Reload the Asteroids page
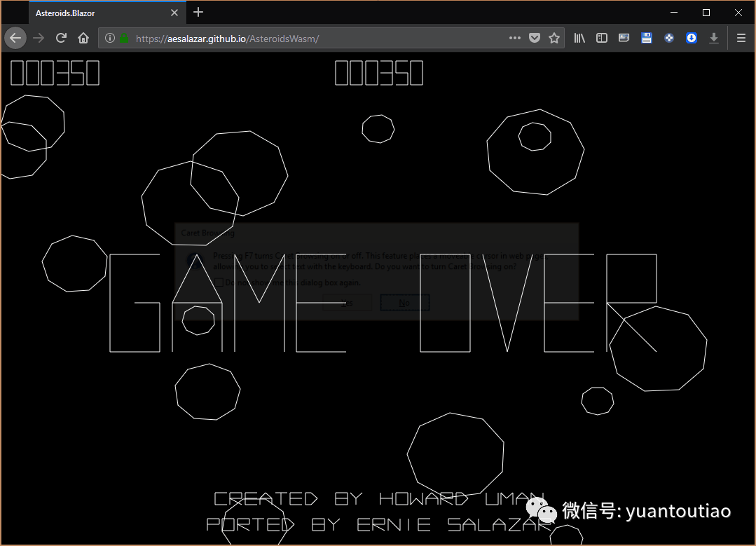The width and height of the screenshot is (756, 546). pyautogui.click(x=61, y=38)
